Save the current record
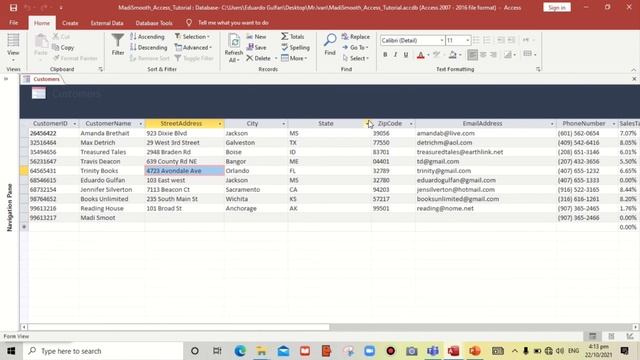Image resolution: width=640 pixels, height=360 pixels. tap(256, 47)
